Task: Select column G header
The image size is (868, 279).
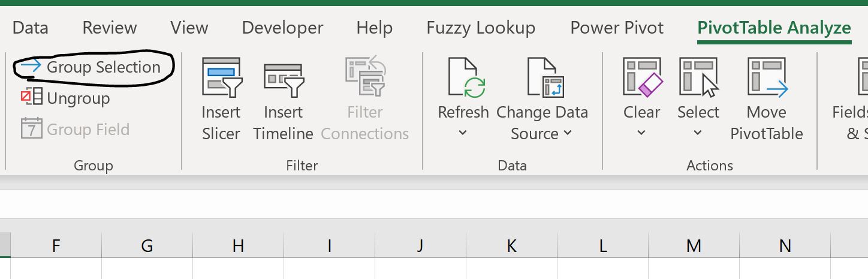Action: point(147,245)
